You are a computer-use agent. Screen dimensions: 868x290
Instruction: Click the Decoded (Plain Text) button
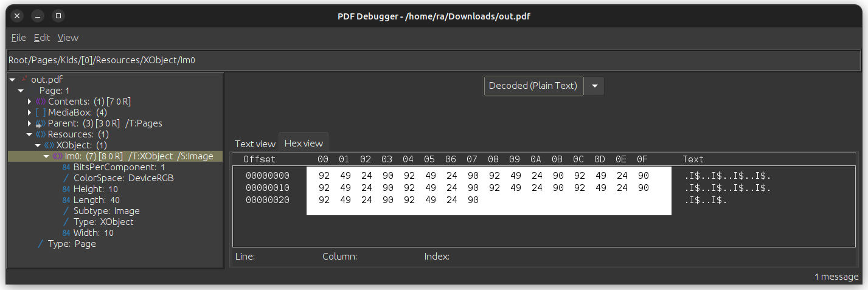[533, 86]
